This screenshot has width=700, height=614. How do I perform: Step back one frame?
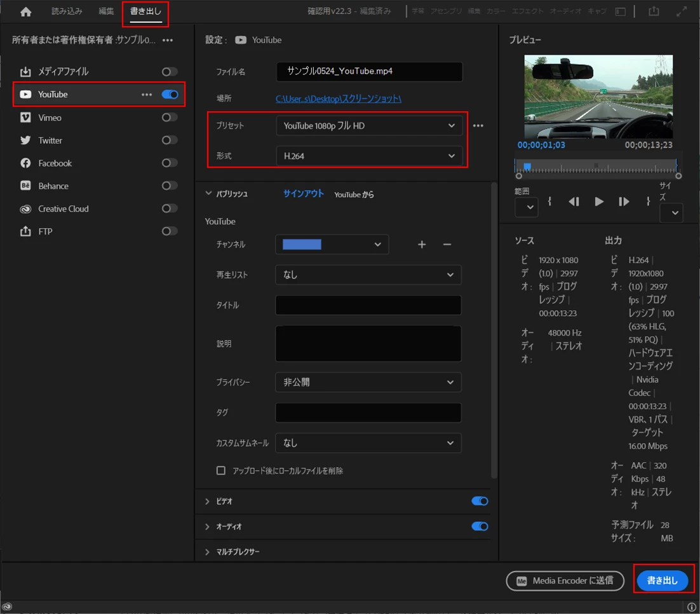point(574,202)
